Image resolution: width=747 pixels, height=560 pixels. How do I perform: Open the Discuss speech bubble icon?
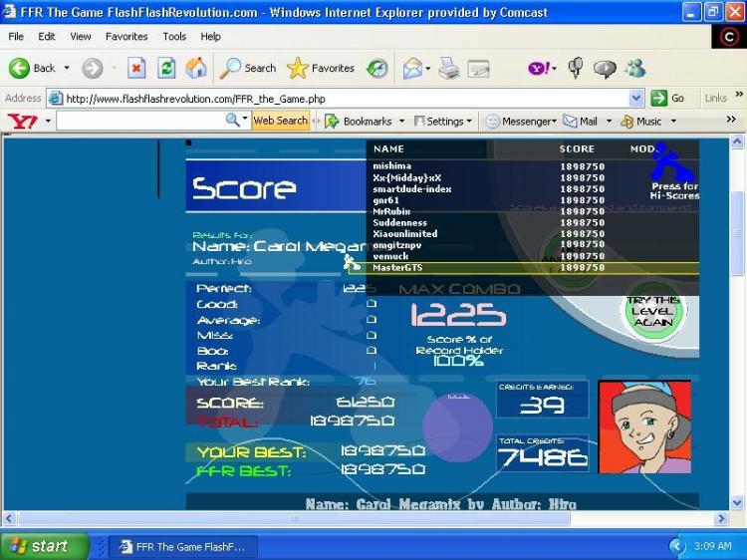605,69
